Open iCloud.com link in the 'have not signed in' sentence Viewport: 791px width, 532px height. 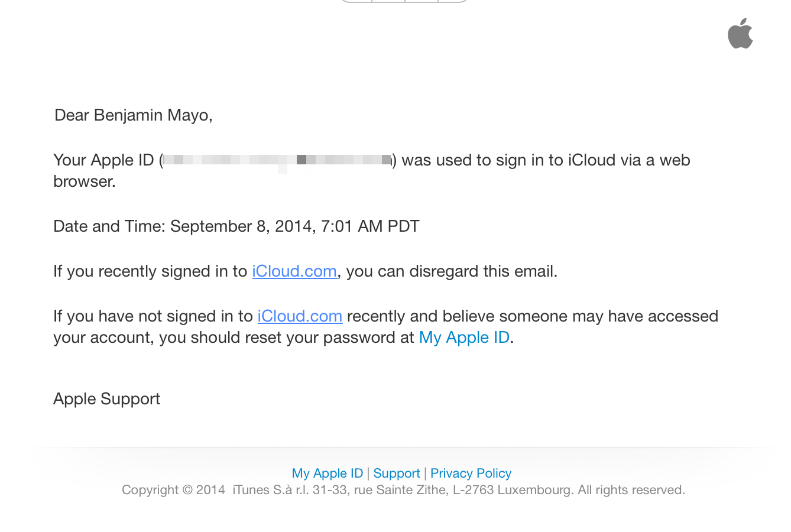[300, 316]
